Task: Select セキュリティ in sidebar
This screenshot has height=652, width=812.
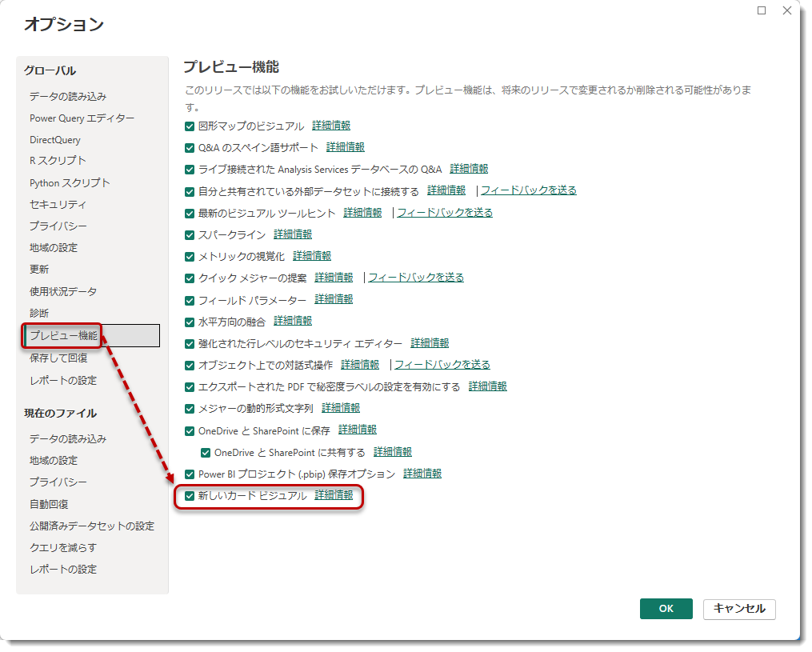Action: [x=58, y=205]
